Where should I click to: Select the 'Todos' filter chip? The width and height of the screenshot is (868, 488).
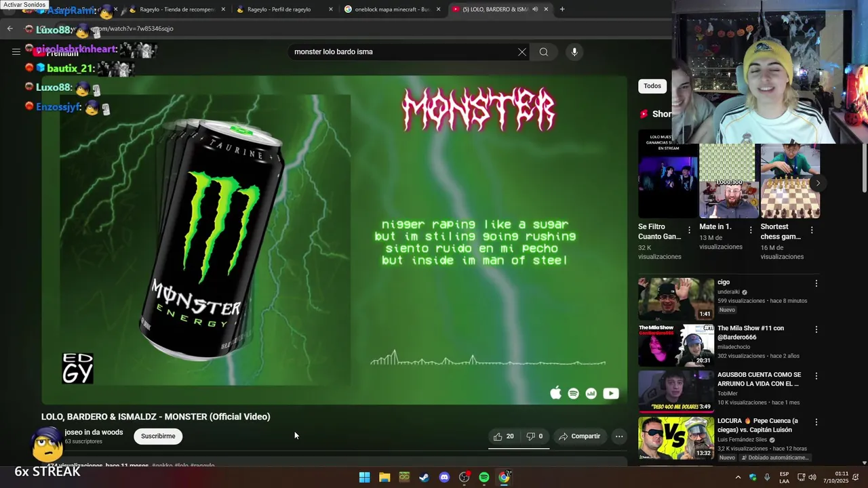(x=652, y=86)
